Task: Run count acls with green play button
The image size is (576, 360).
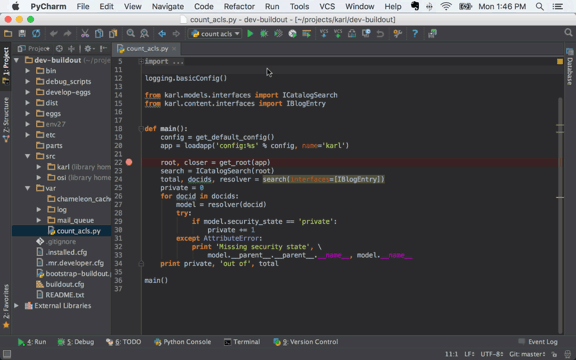Action: pos(250,34)
